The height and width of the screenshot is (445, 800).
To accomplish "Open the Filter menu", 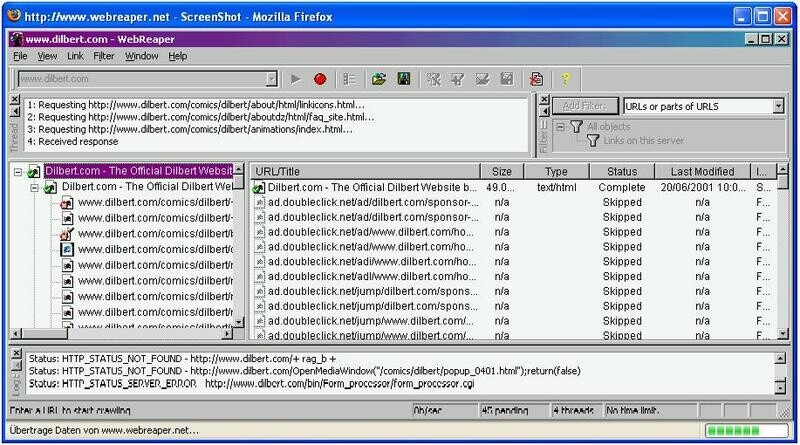I will (104, 56).
